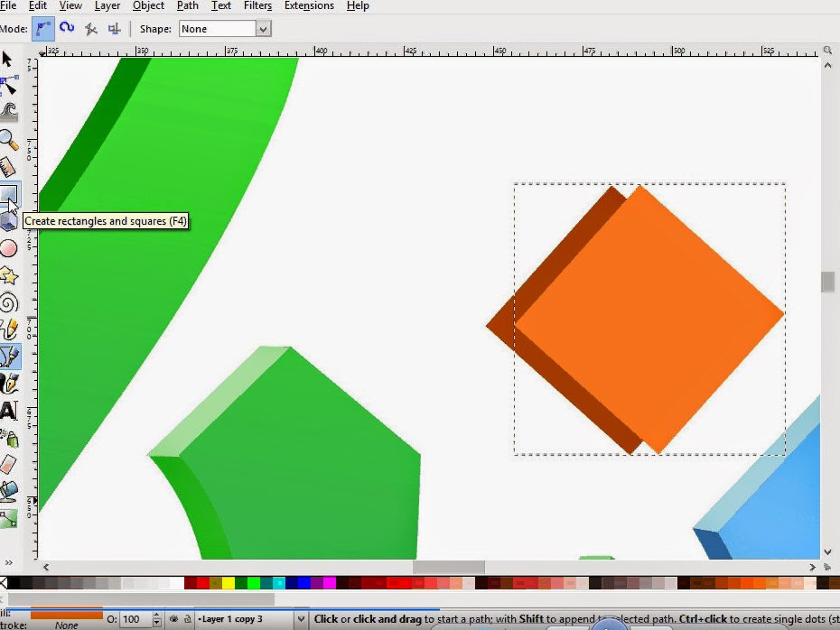Select the Pencil freehand tool
The image size is (840, 630).
pos(8,329)
